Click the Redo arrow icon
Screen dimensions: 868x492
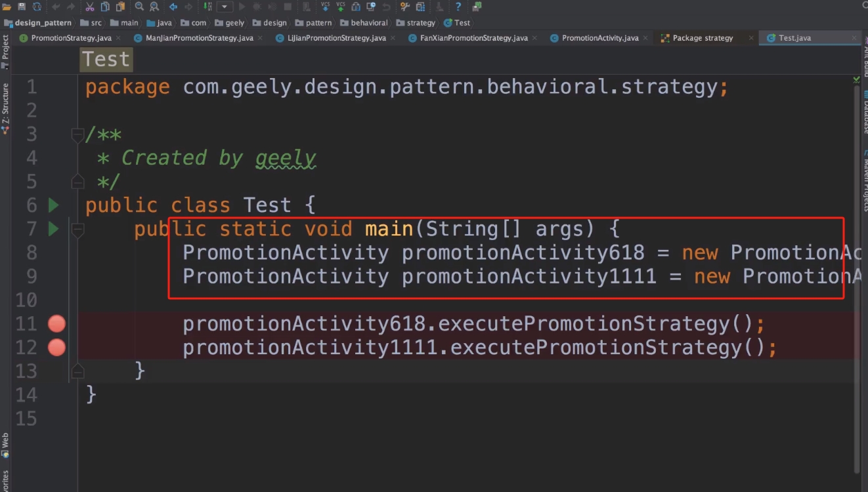click(x=70, y=7)
